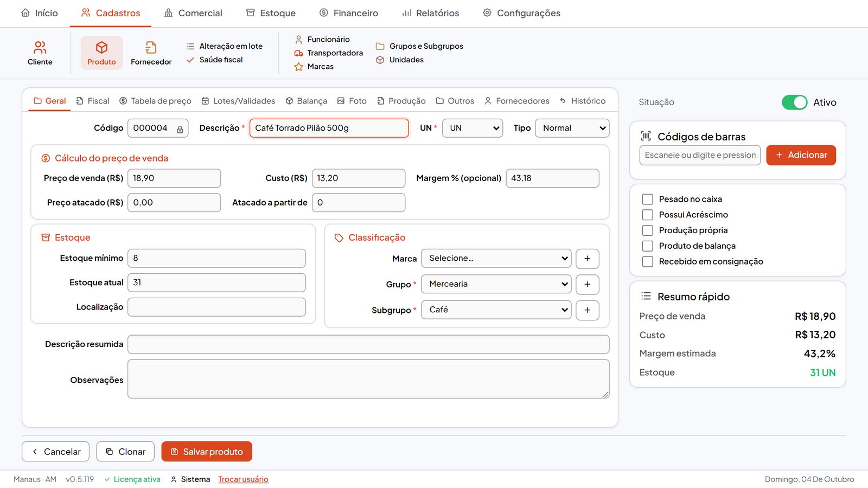
Task: Add new Grupo with plus button
Action: coord(588,284)
